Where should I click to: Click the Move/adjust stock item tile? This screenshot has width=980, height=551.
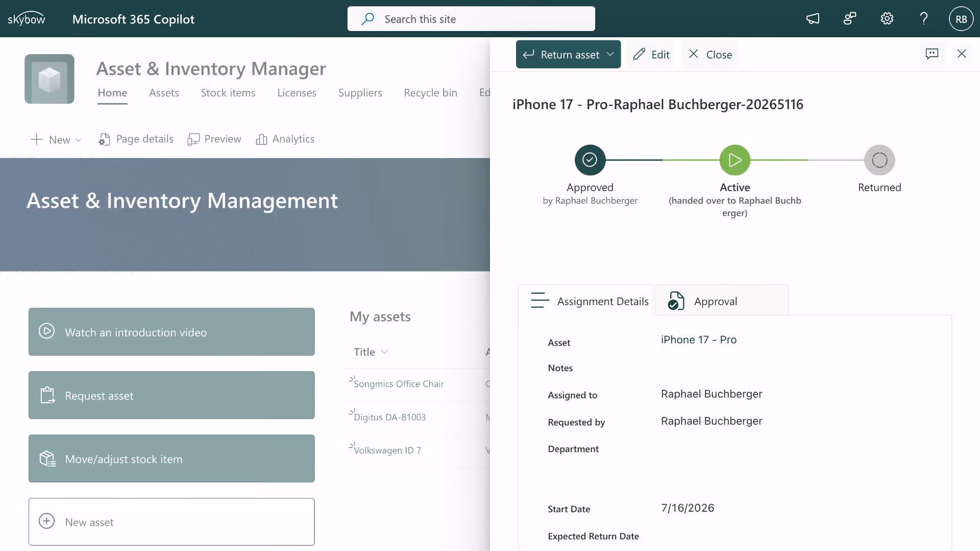pos(171,459)
